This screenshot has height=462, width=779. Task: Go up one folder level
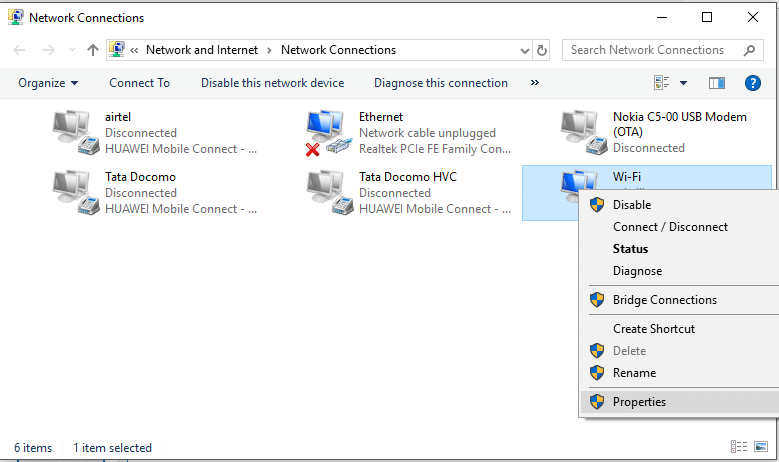click(93, 50)
